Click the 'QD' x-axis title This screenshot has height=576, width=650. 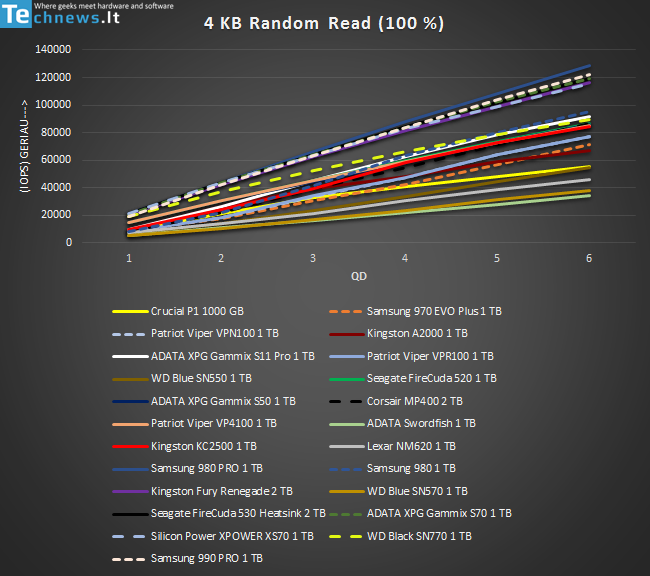(x=359, y=276)
